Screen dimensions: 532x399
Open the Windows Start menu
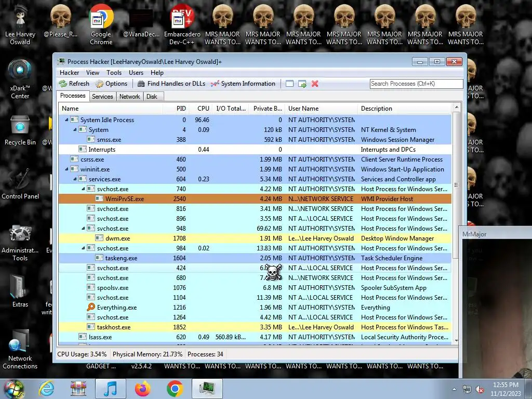click(x=14, y=389)
